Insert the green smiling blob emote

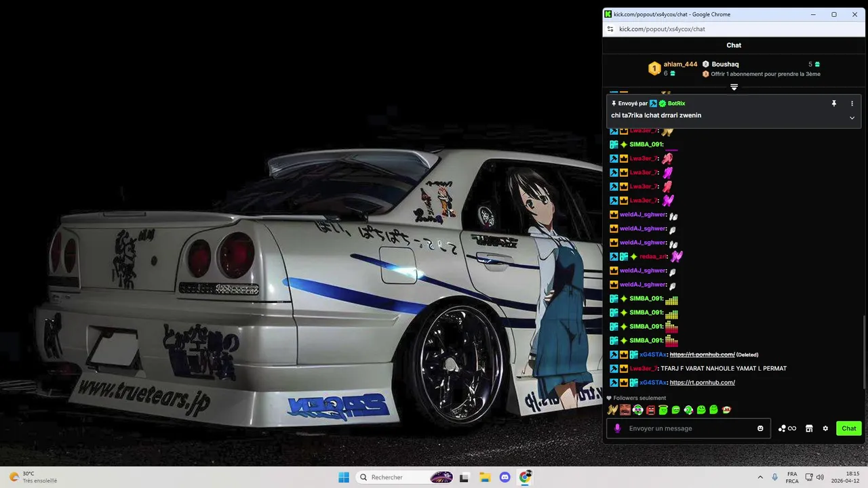click(x=701, y=410)
